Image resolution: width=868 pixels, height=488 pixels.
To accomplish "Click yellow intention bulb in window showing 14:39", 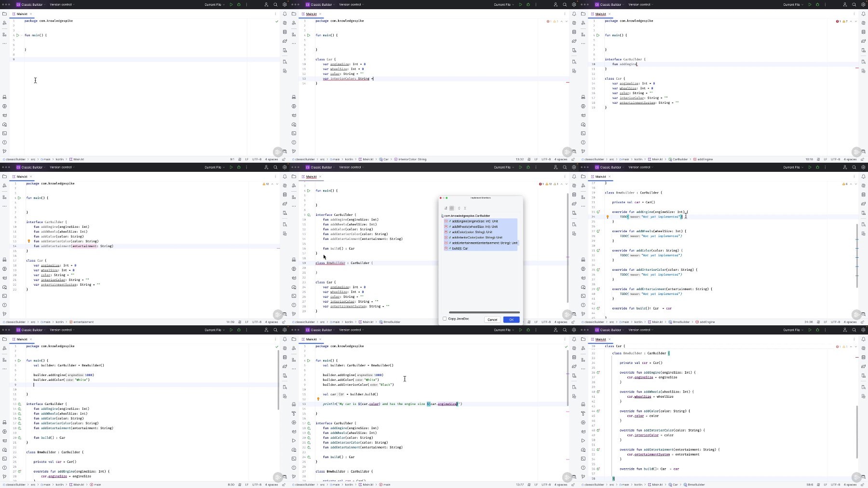I will click(x=28, y=241).
